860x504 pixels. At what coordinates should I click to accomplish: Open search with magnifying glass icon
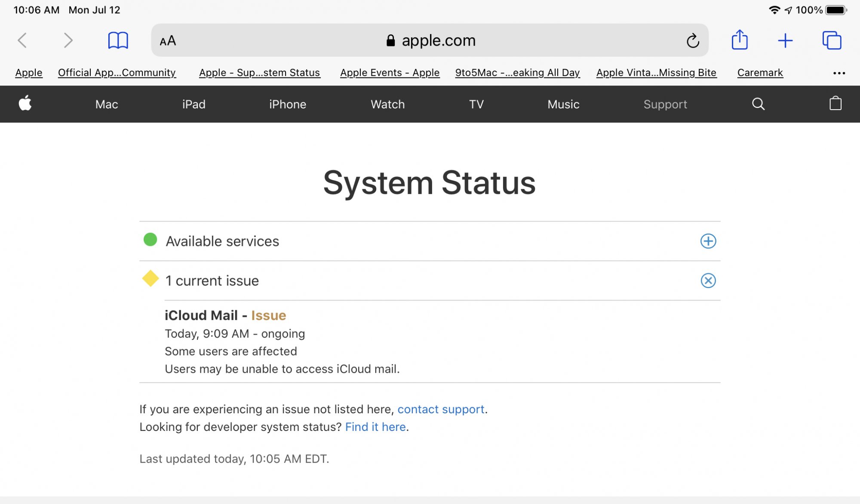(758, 104)
